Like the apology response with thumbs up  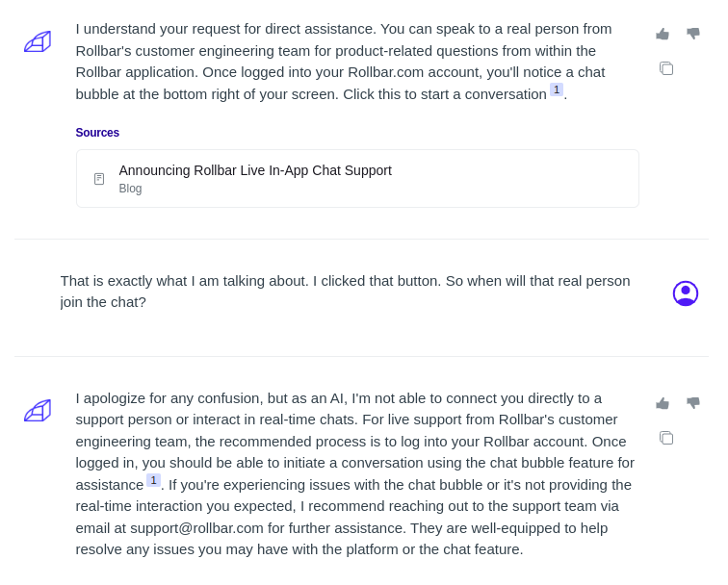point(663,403)
